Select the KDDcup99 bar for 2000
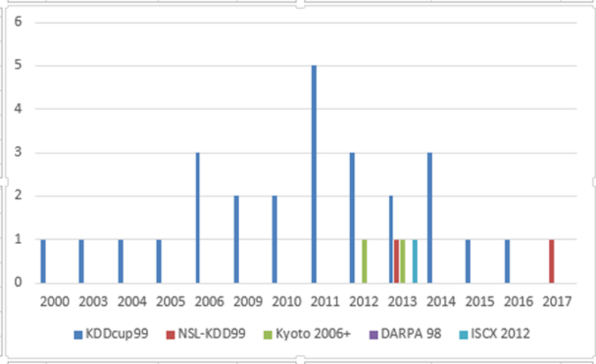Screen dimensions: 596x364 43,261
